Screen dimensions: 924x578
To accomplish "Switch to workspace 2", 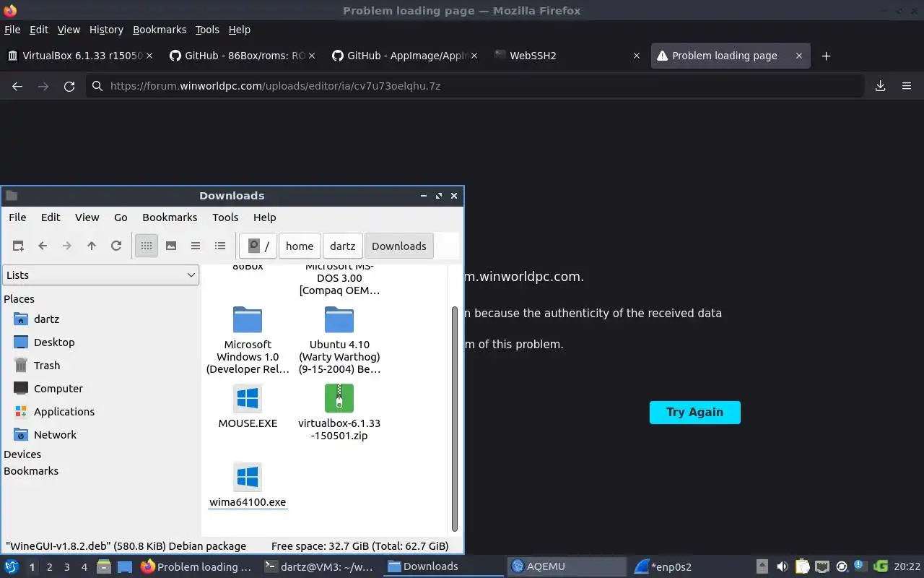I will [x=49, y=567].
